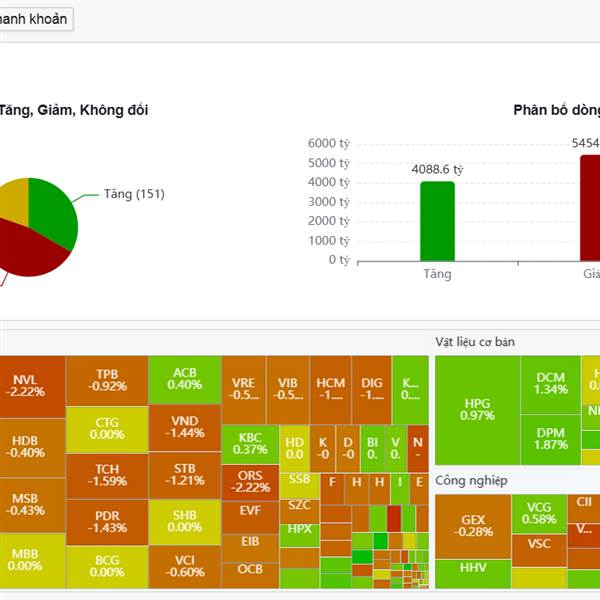Click the Vật liệu cơ bản sector heading

[x=474, y=342]
